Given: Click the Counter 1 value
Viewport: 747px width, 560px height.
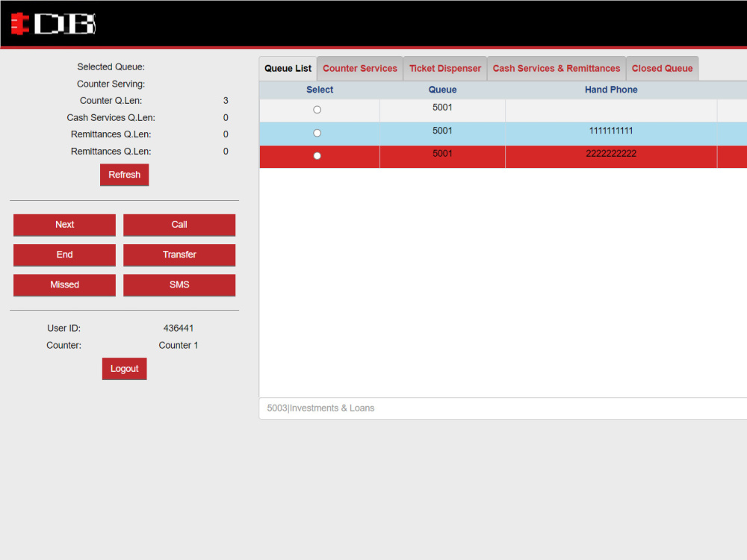Looking at the screenshot, I should [179, 345].
